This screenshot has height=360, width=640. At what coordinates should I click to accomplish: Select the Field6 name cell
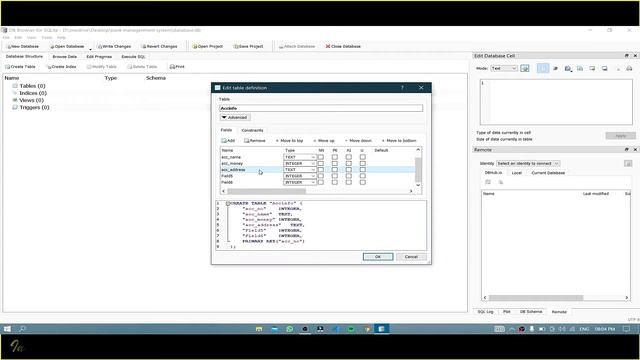(x=251, y=182)
